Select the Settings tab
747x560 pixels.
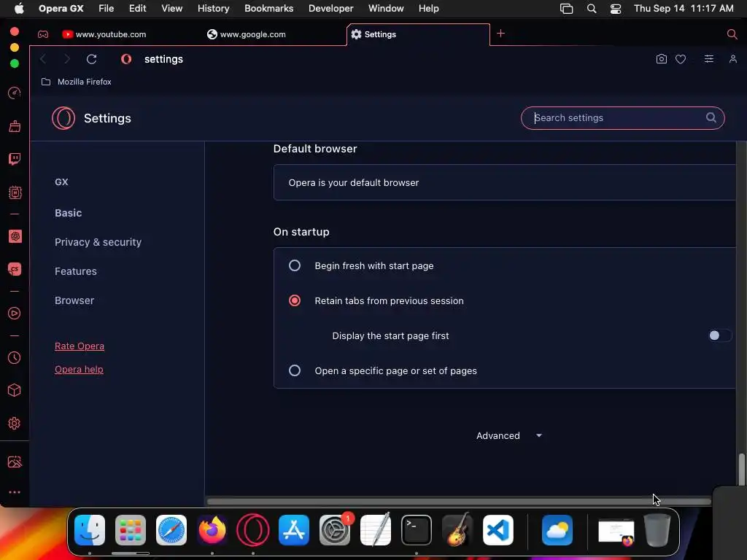click(418, 34)
